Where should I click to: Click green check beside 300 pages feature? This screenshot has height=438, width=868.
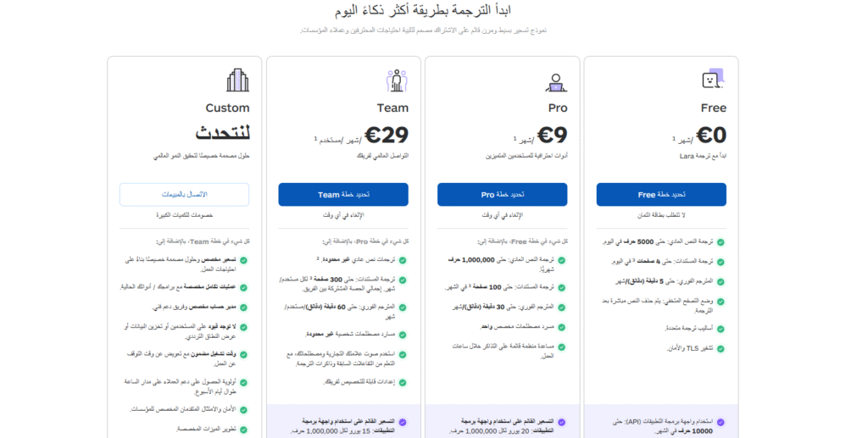click(403, 280)
